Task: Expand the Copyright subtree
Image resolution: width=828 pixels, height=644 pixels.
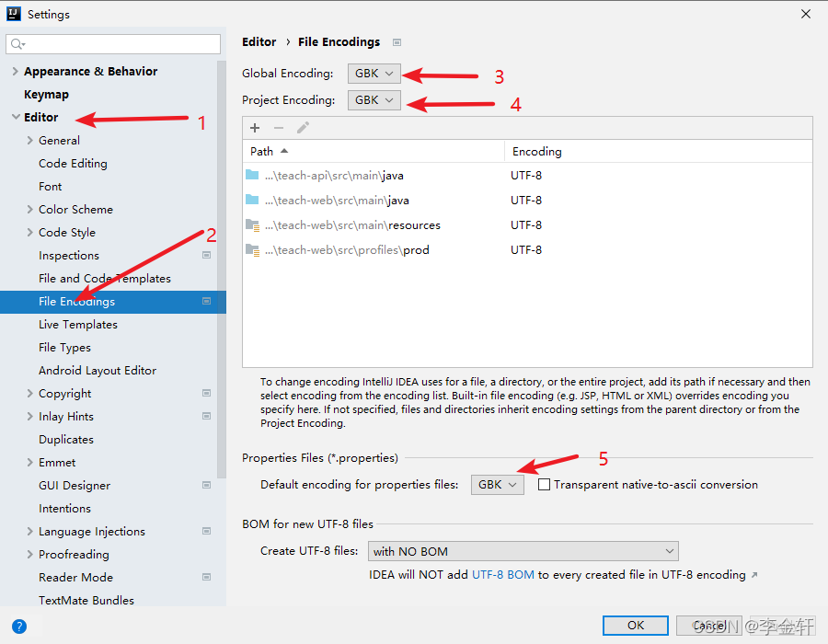Action: click(30, 393)
